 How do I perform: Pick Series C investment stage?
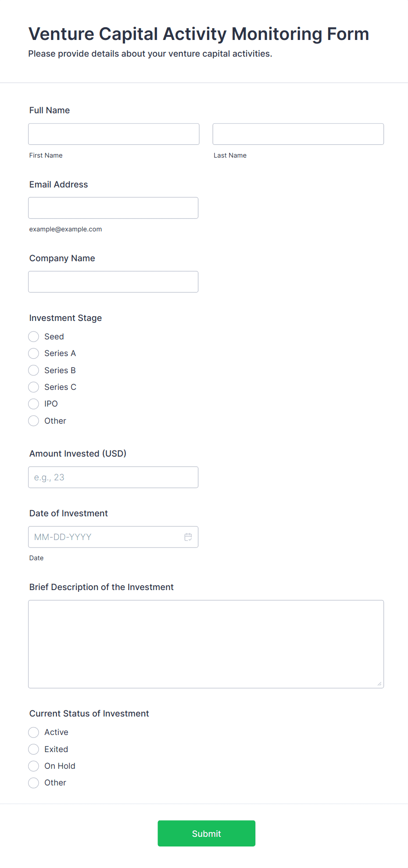34,387
